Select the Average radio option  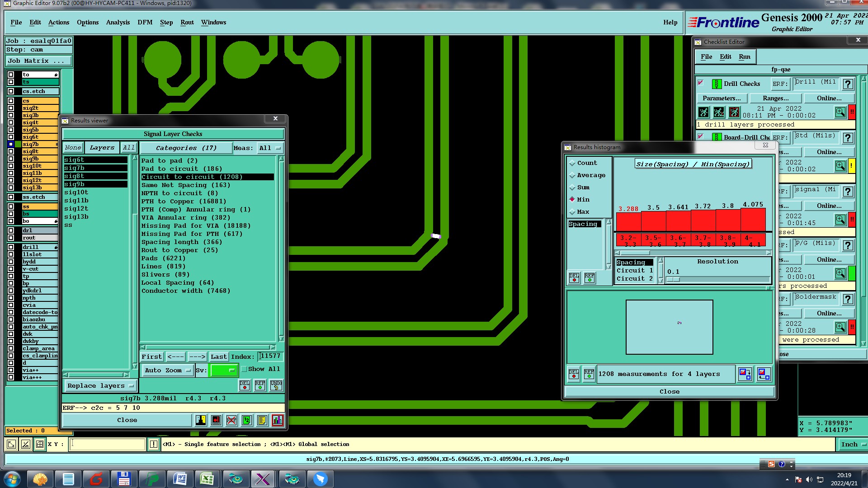pyautogui.click(x=572, y=175)
